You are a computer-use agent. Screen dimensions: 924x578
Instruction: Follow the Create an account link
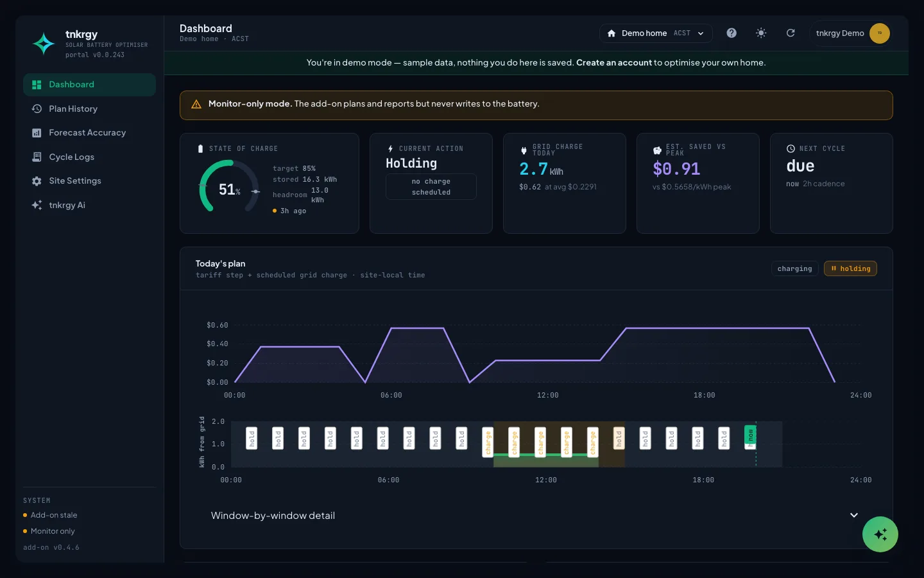click(614, 63)
